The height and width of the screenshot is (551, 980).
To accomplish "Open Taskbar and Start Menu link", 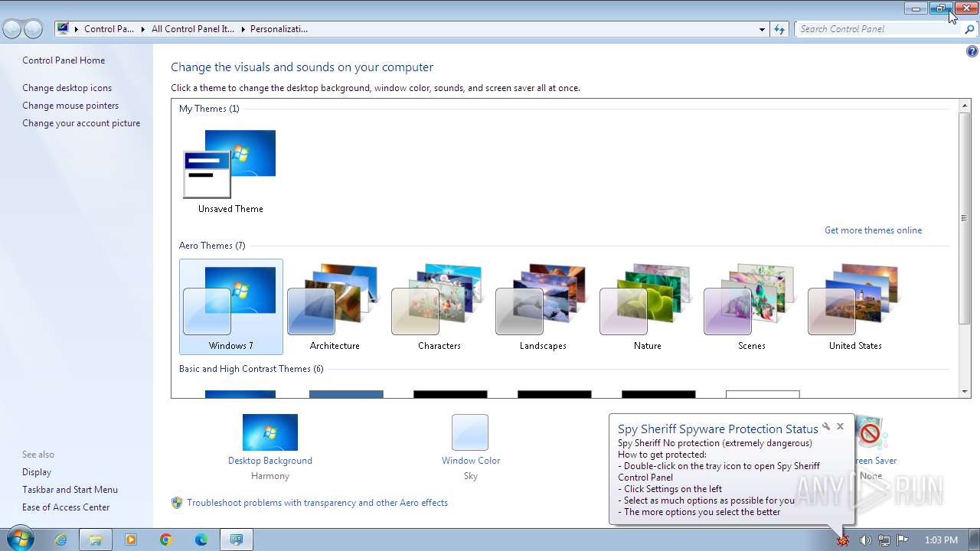I will [70, 490].
